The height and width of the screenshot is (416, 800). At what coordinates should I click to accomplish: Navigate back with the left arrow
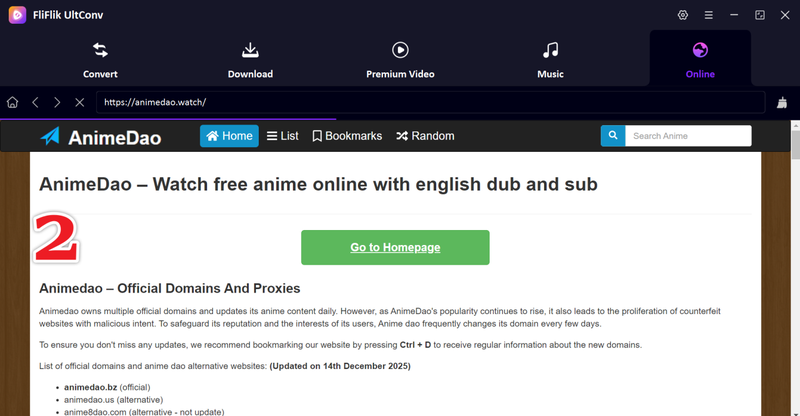[35, 102]
